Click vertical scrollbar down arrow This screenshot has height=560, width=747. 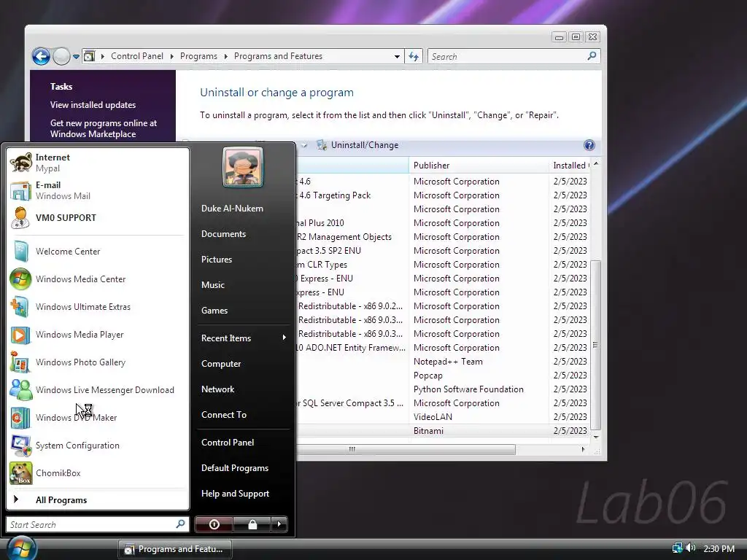click(x=595, y=437)
